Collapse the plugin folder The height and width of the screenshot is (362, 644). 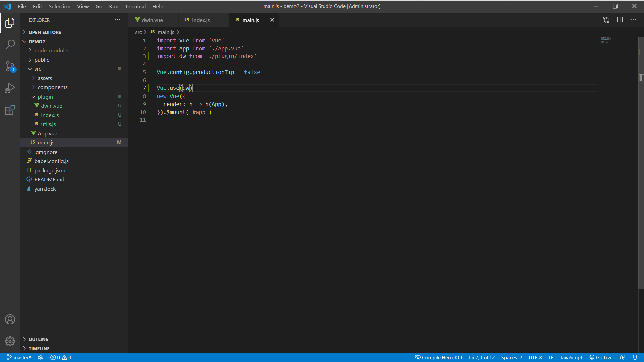tap(74, 97)
